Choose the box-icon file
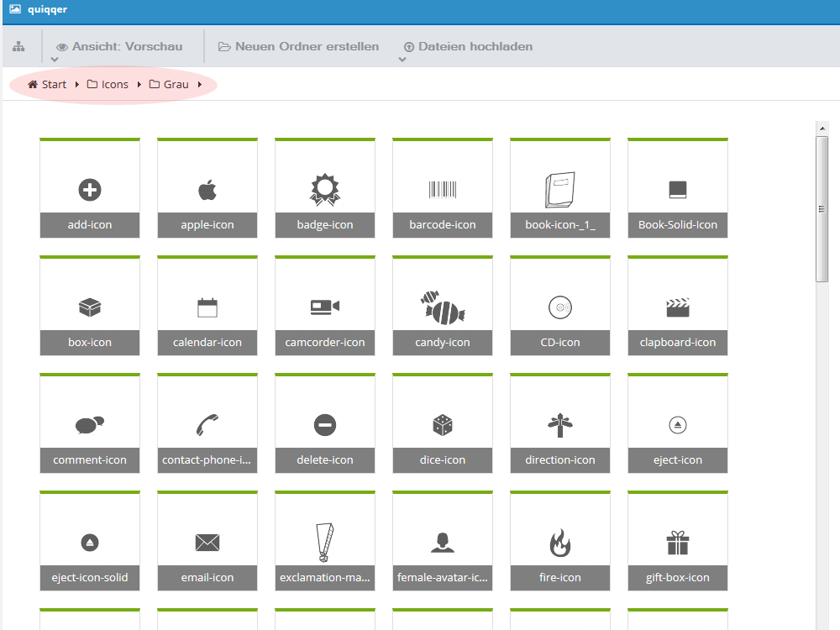This screenshot has height=630, width=840. (90, 306)
